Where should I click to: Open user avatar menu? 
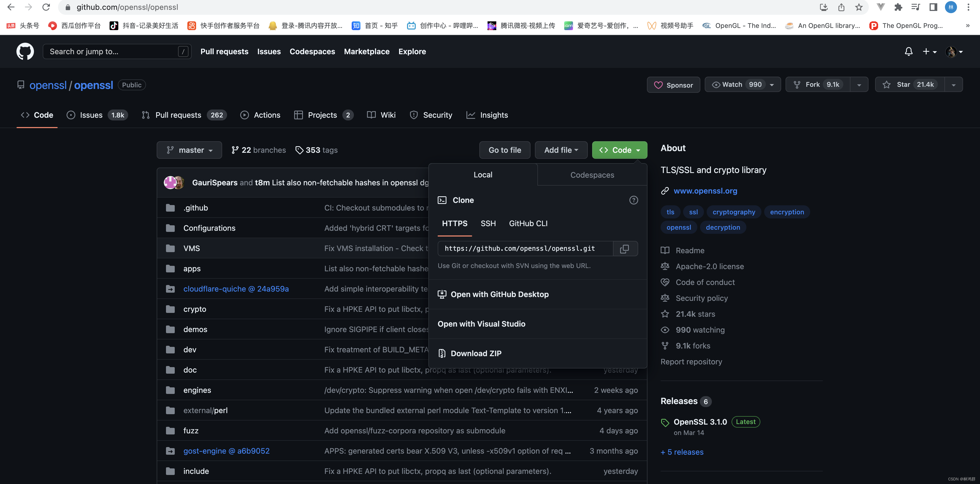click(954, 51)
